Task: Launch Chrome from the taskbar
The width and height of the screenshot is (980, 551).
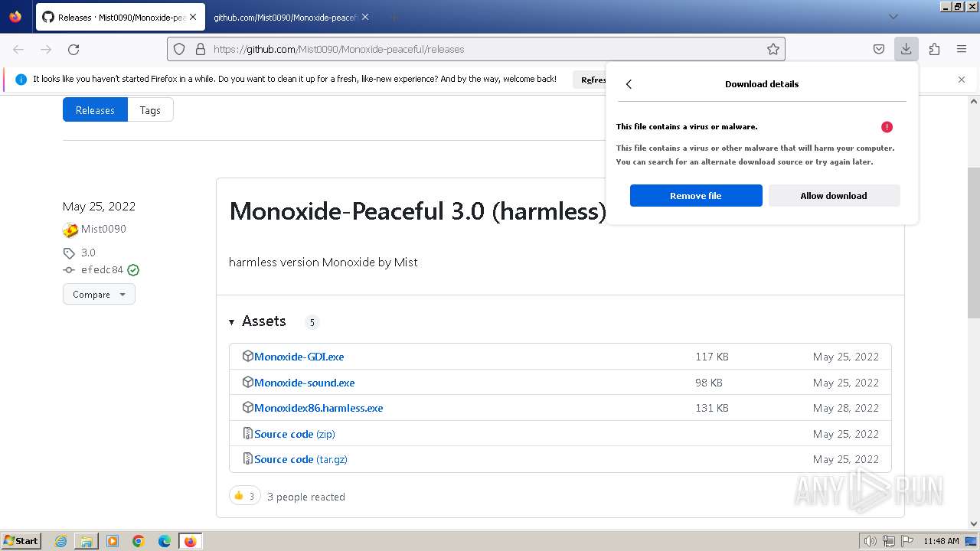Action: (x=139, y=541)
